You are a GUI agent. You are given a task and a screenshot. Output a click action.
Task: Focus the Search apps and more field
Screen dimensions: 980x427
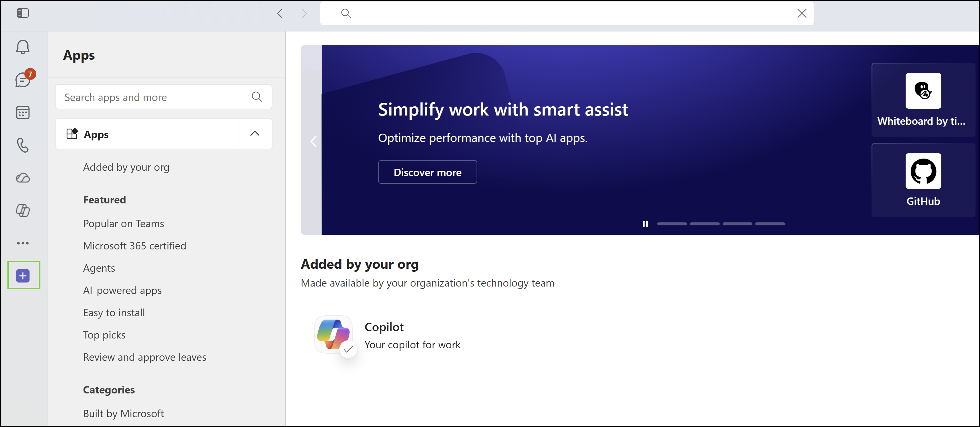click(x=164, y=97)
